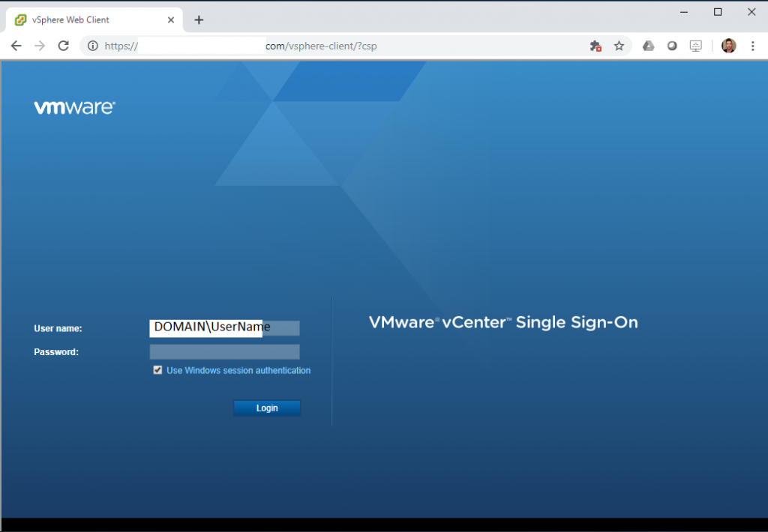Open Chrome's three-dot menu
Image resolution: width=768 pixels, height=532 pixels.
click(752, 46)
